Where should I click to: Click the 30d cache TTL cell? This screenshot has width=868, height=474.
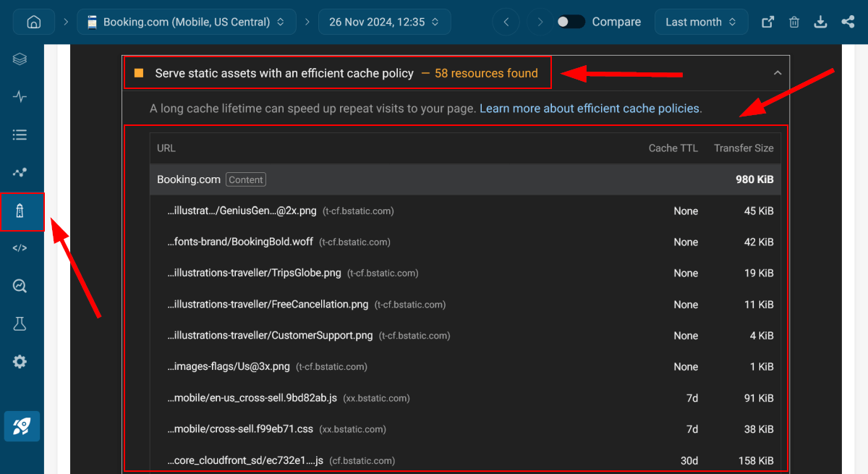coord(689,460)
